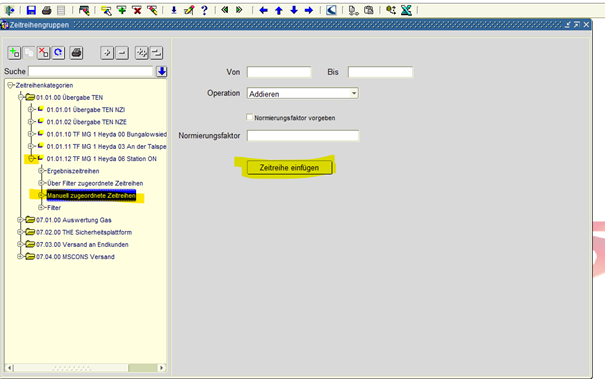This screenshot has width=605, height=379.
Task: Select the Filter tree item
Action: [x=54, y=208]
